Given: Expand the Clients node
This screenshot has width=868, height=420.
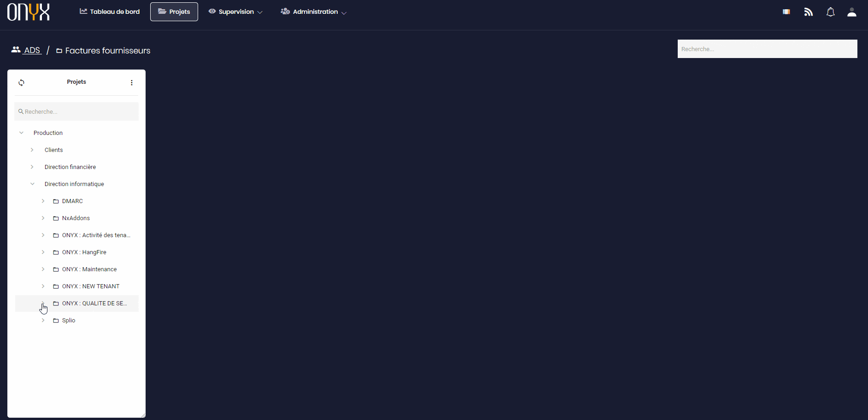Looking at the screenshot, I should pyautogui.click(x=32, y=150).
